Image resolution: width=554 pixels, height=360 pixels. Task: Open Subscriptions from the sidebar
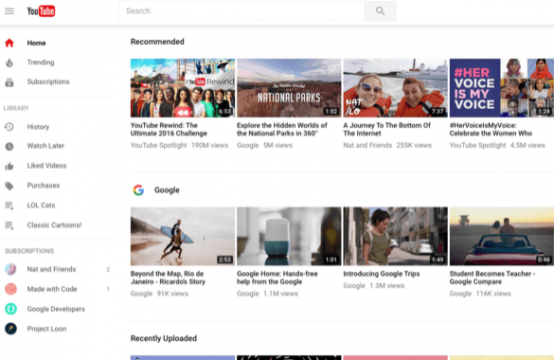[48, 82]
